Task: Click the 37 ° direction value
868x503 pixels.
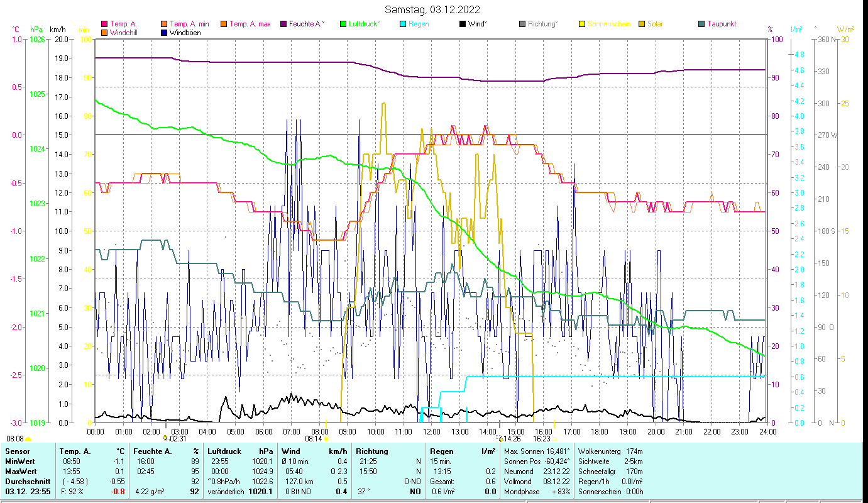Action: pos(365,492)
